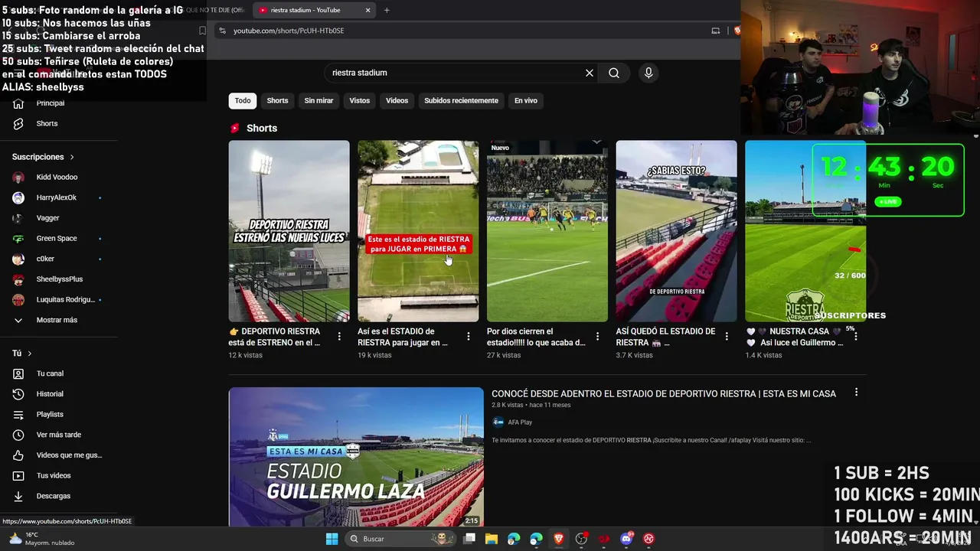980x551 pixels.
Task: Clear the 'riestra stadium' search text
Action: point(590,73)
